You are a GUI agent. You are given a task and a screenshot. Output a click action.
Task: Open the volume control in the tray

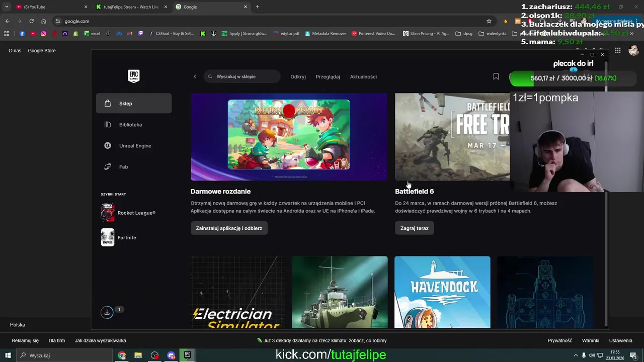[592, 355]
